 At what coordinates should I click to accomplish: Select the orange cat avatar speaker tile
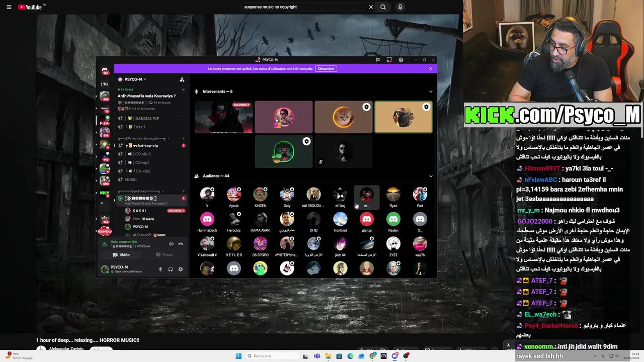pyautogui.click(x=344, y=117)
